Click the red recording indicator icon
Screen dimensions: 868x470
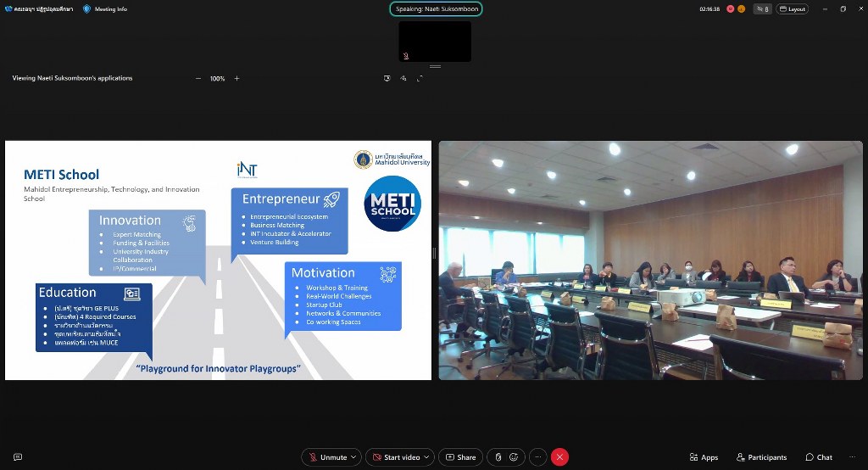click(730, 9)
